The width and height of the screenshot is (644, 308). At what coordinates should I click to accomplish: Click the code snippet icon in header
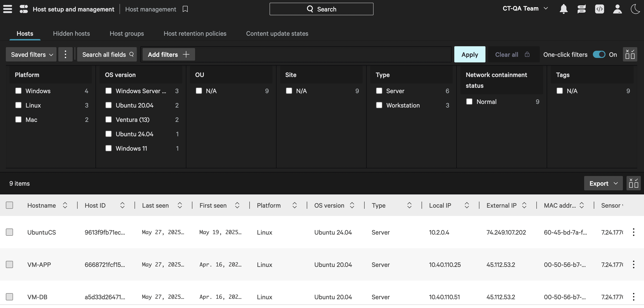[600, 9]
